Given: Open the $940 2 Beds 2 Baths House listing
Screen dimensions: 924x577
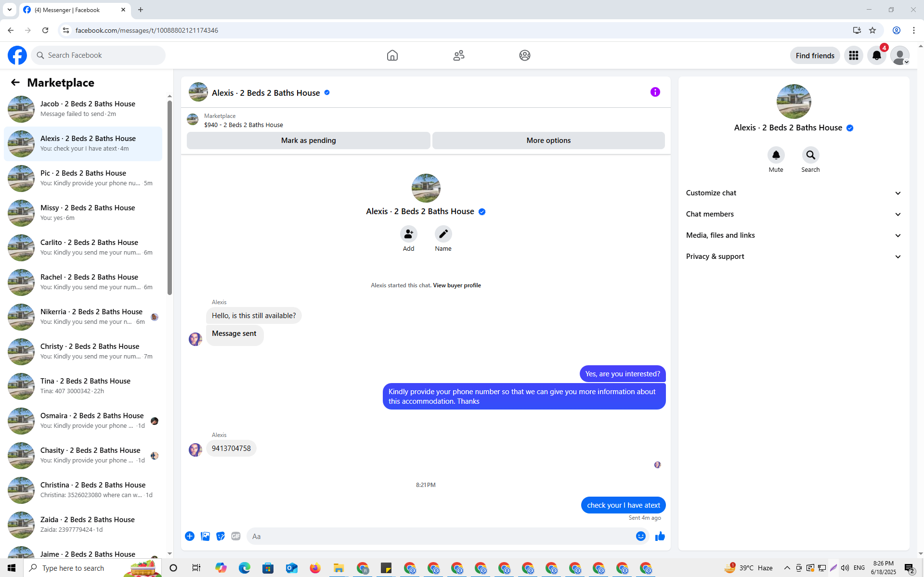Looking at the screenshot, I should click(x=244, y=125).
